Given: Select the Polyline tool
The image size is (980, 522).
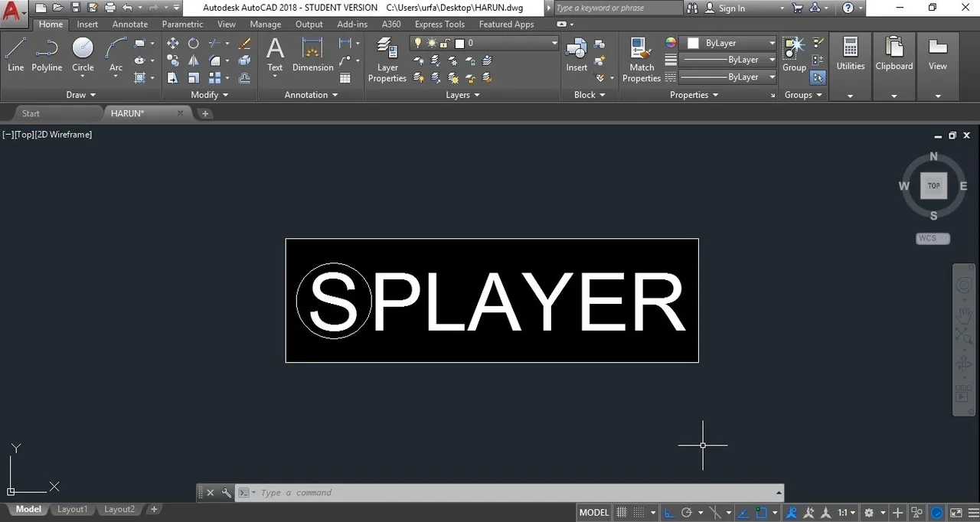Looking at the screenshot, I should [47, 54].
